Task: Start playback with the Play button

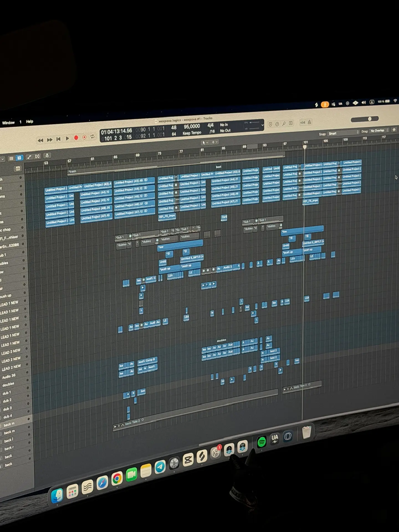Action: [67, 139]
